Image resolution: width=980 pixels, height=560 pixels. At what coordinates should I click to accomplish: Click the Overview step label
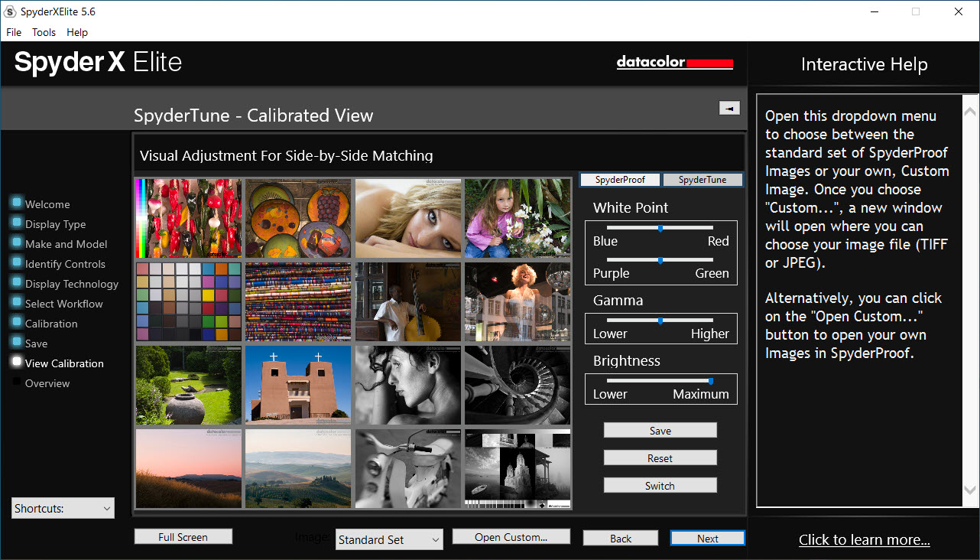[47, 383]
